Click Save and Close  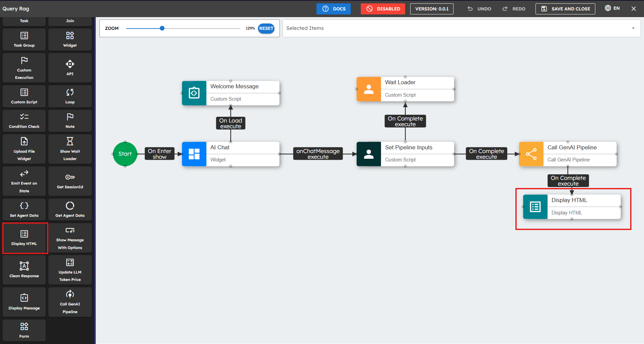565,9
